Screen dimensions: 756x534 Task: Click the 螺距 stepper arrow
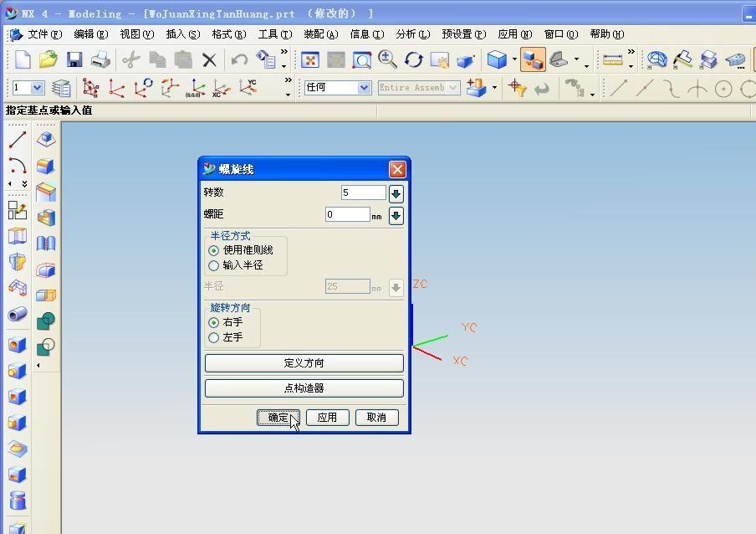[395, 215]
